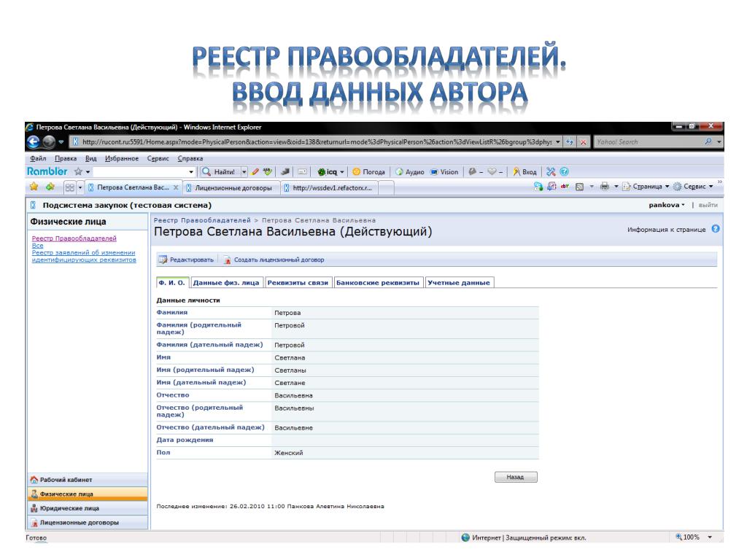The width and height of the screenshot is (747, 560).
Task: Click the printer icon in command bar
Action: (605, 187)
